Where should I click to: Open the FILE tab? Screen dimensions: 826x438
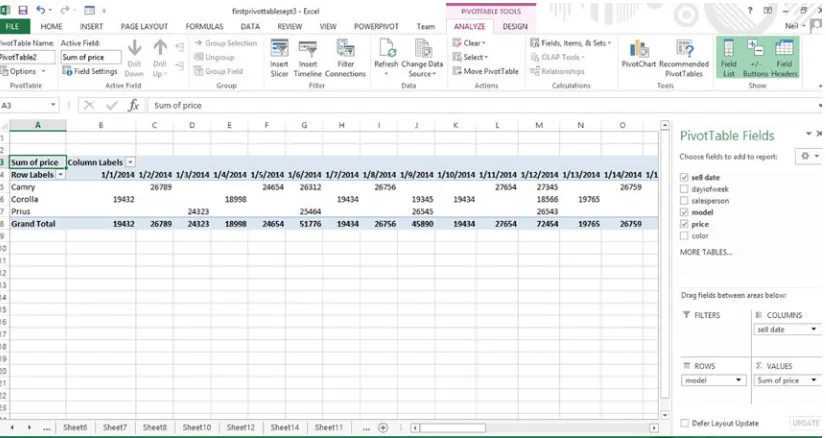click(x=12, y=26)
